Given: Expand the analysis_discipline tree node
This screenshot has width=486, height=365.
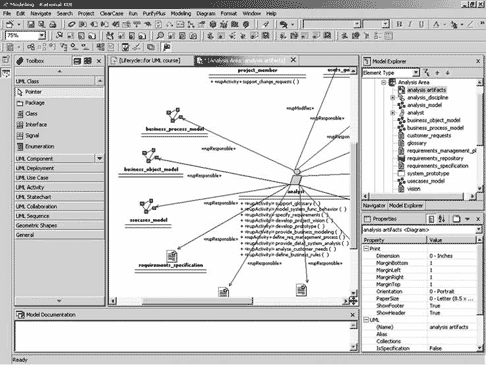Looking at the screenshot, I should pyautogui.click(x=393, y=97).
